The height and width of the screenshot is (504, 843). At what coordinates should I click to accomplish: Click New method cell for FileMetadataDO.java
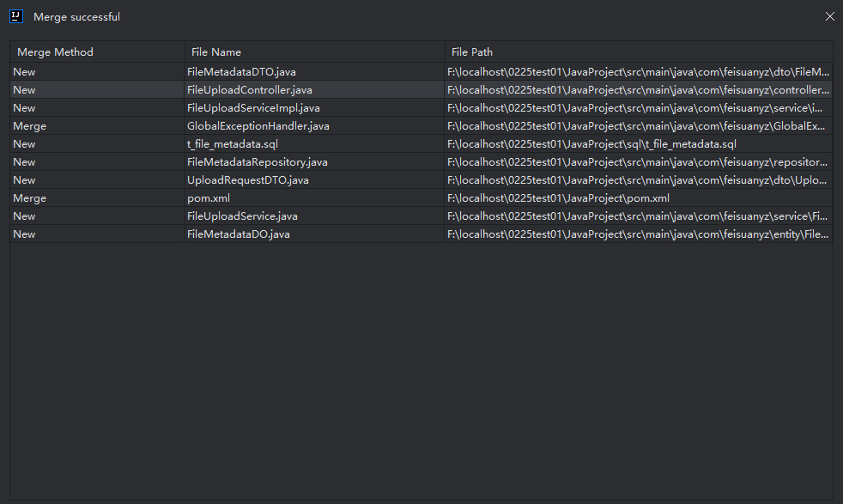(x=25, y=234)
